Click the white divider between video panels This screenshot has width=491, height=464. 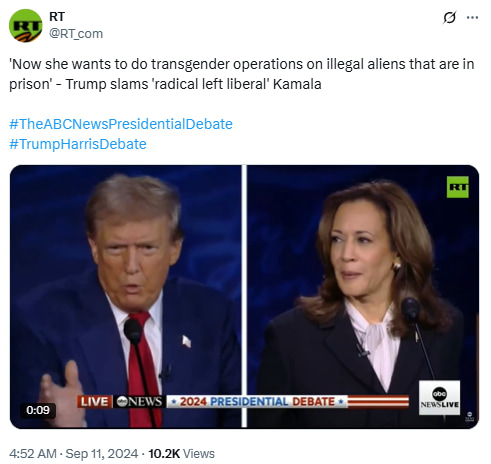(244, 296)
